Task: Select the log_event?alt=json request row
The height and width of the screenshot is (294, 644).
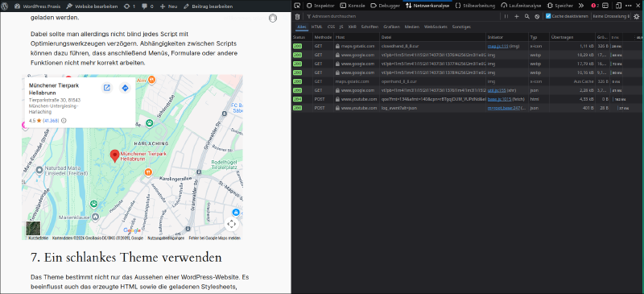Action: point(468,108)
